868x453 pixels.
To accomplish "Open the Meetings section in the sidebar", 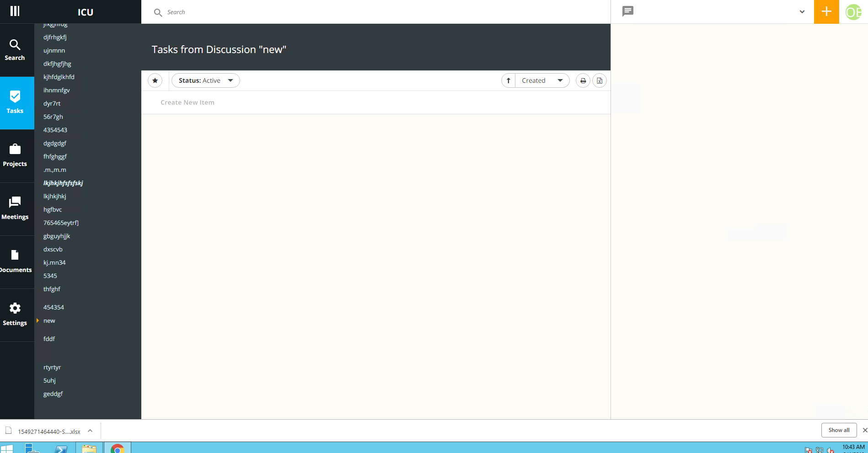I will point(15,208).
